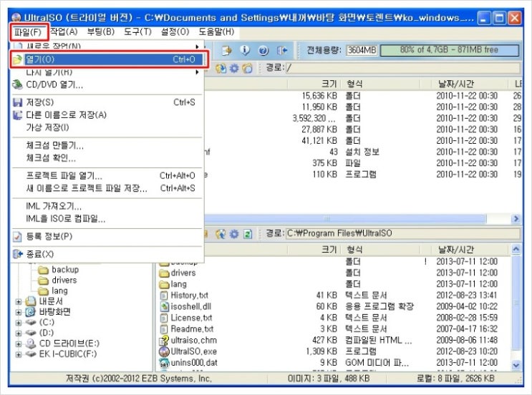The width and height of the screenshot is (532, 395).
Task: Open the 도구(T) menu
Action: 137,32
